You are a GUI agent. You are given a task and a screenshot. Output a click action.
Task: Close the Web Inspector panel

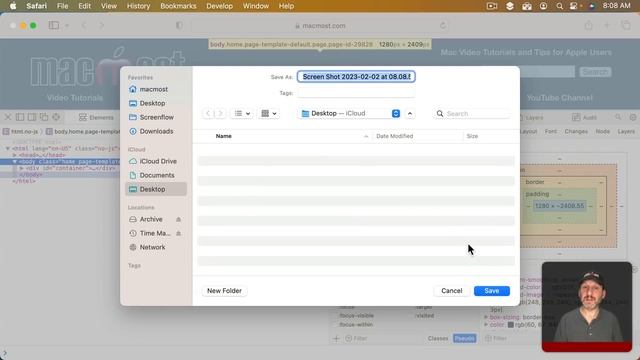[8, 117]
